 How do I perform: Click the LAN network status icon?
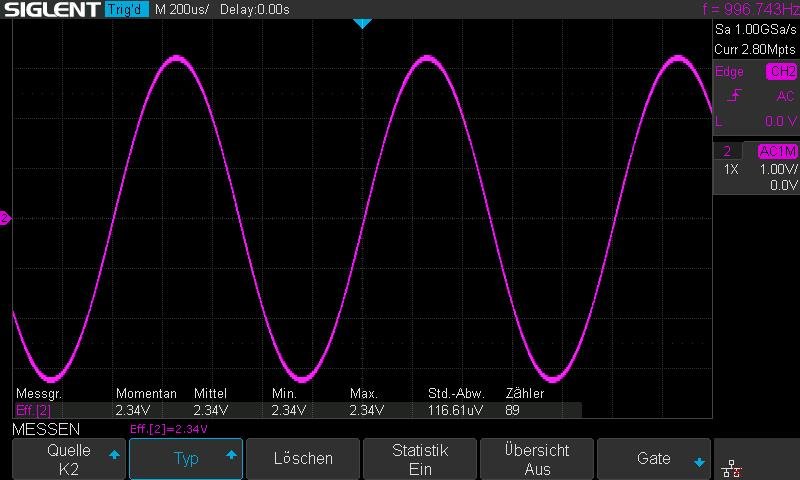[x=732, y=466]
